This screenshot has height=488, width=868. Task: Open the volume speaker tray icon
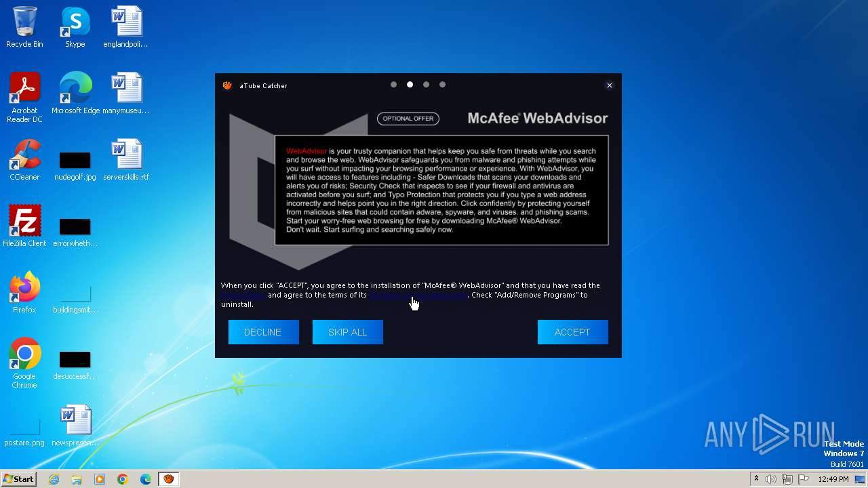[771, 479]
